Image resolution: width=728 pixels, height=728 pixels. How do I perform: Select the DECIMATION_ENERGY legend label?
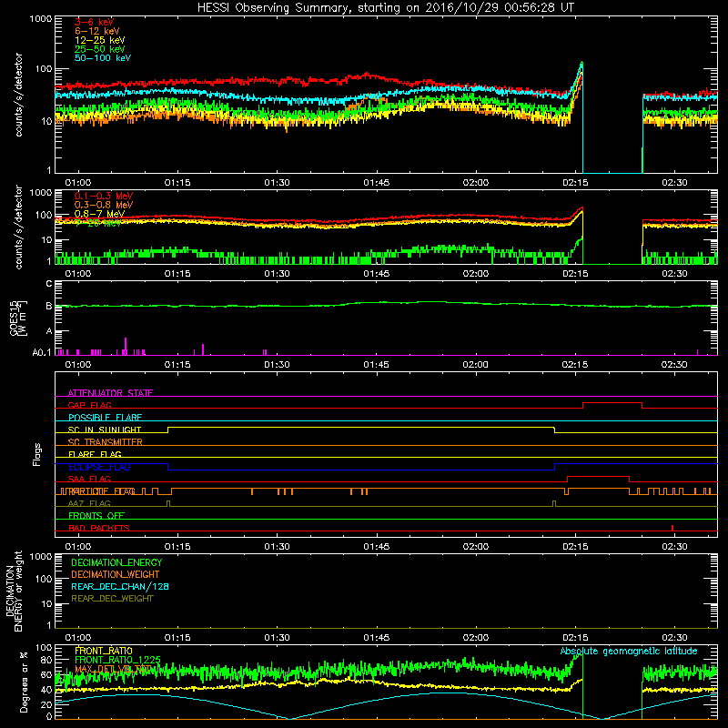[x=116, y=562]
